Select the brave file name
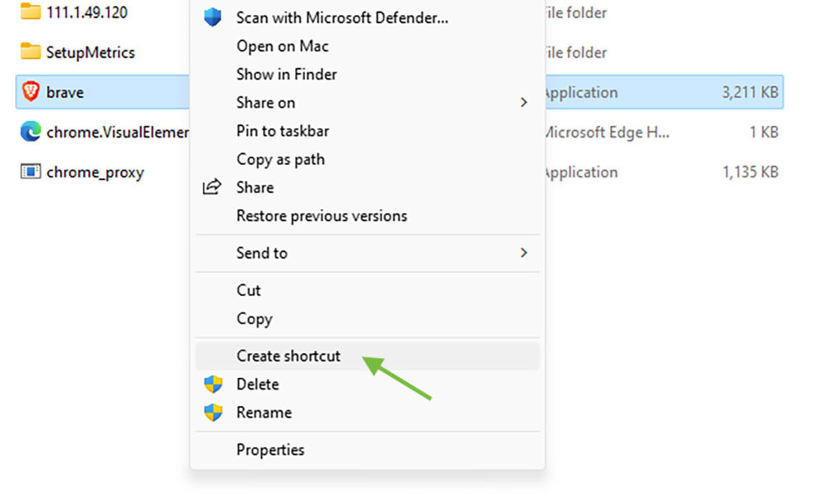This screenshot has height=504, width=829. pyautogui.click(x=65, y=92)
